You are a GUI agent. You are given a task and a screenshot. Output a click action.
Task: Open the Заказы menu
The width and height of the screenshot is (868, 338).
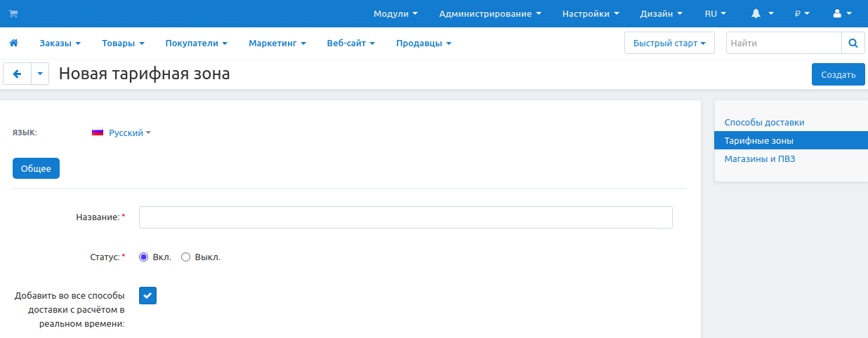[60, 43]
